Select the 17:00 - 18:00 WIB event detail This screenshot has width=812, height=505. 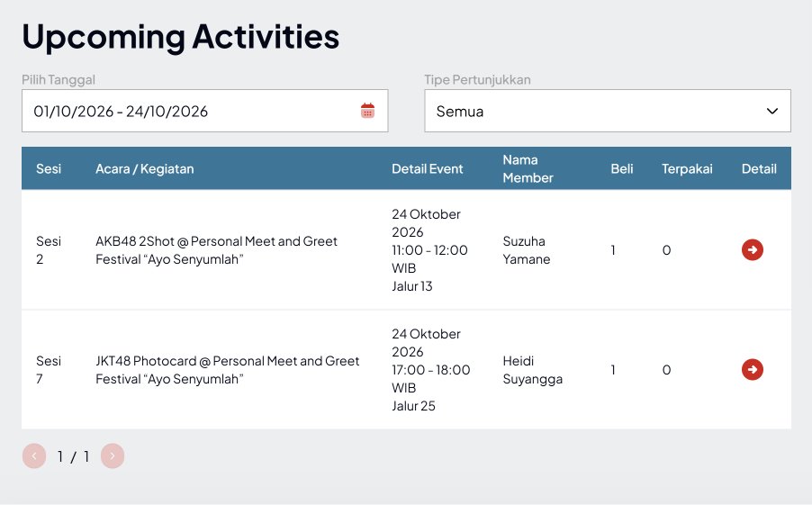[431, 370]
